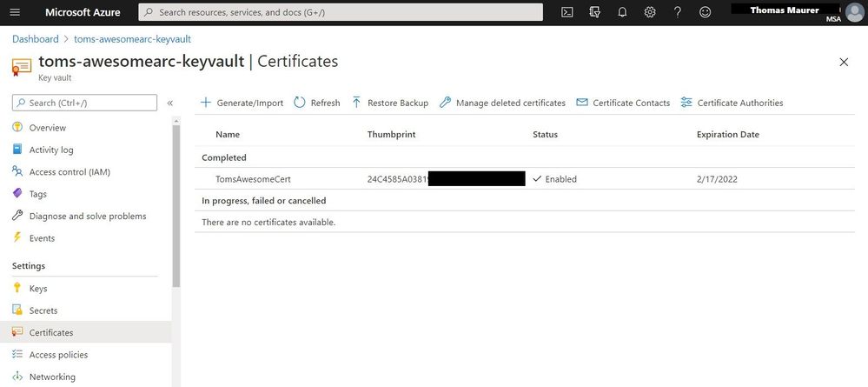Select Certificates in the sidebar
The height and width of the screenshot is (387, 868).
coord(86,333)
